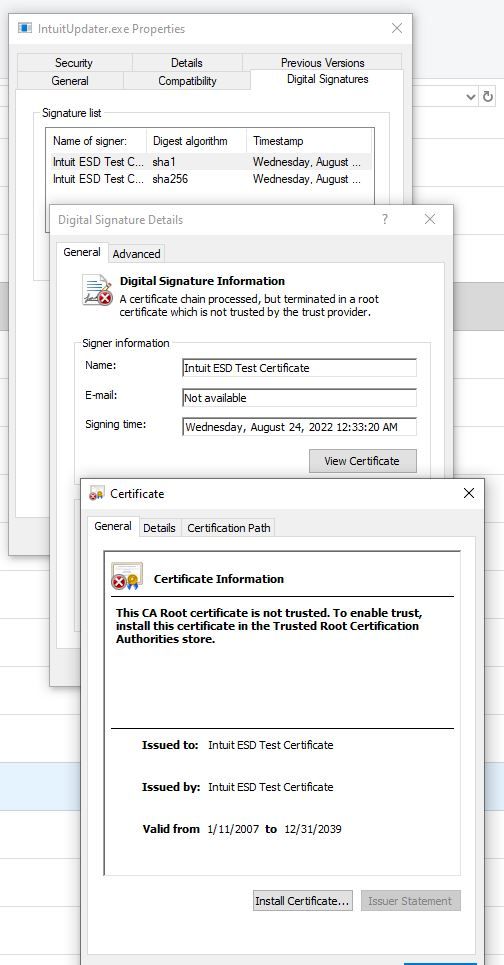
Task: Click the Name of signer column header
Action: (x=97, y=141)
